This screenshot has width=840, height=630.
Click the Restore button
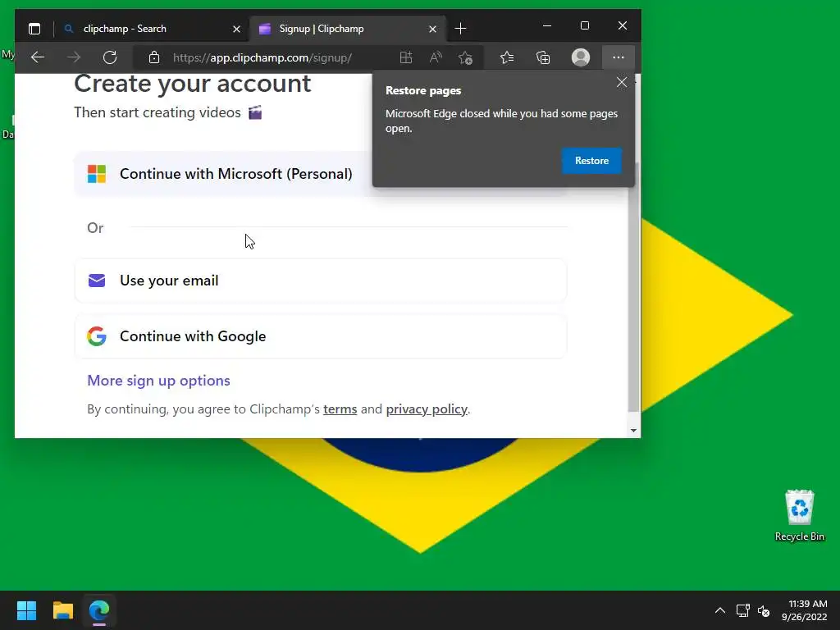click(591, 161)
